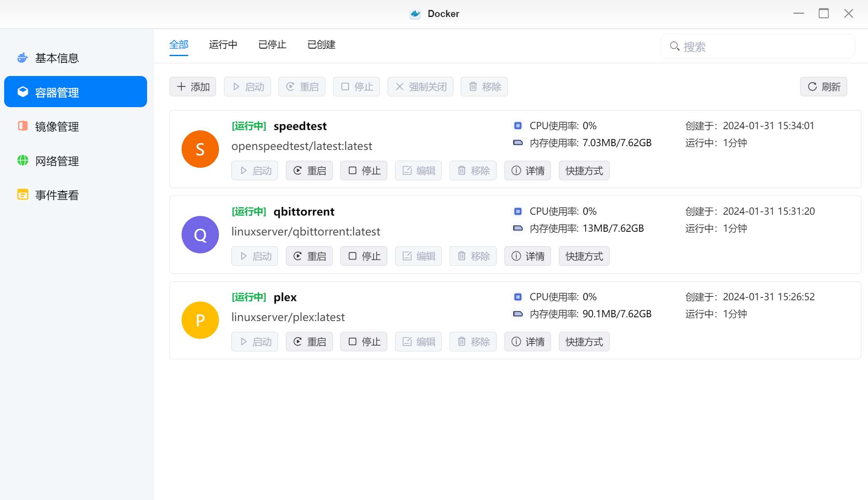Switch to the 已创建 tab
This screenshot has height=500, width=868.
pyautogui.click(x=321, y=44)
